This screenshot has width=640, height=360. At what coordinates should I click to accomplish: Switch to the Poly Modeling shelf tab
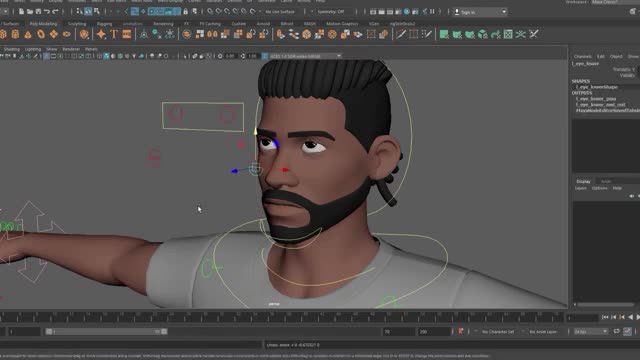[43, 24]
